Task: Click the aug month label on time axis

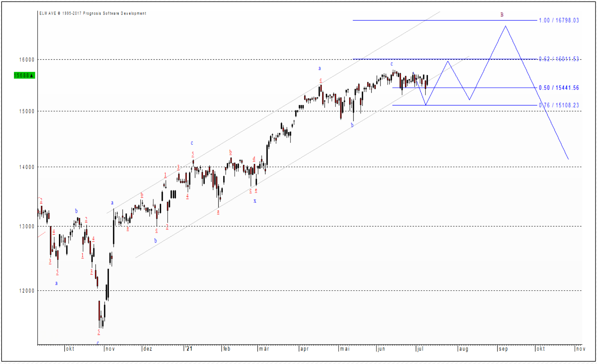Action: point(464,349)
